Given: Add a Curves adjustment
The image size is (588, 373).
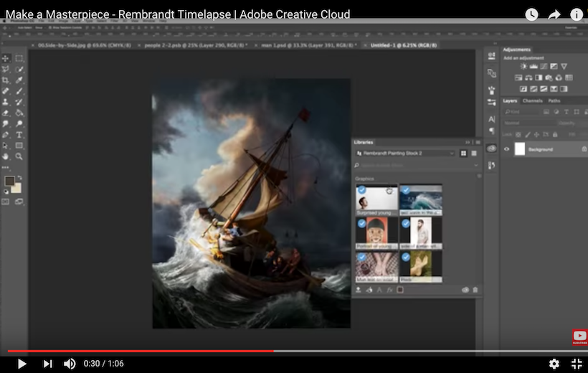Looking at the screenshot, I should coord(544,67).
